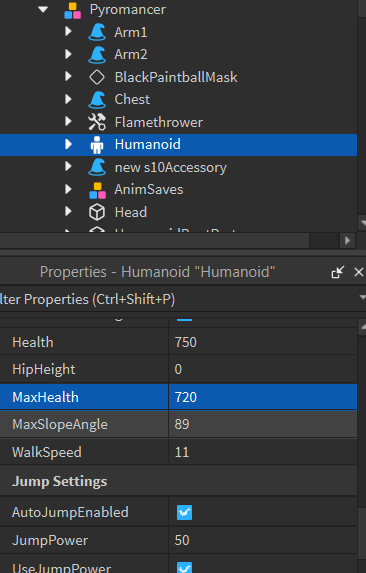Expand the Flamethrower tree node
Viewport: 366px width, 573px height.
pos(68,122)
